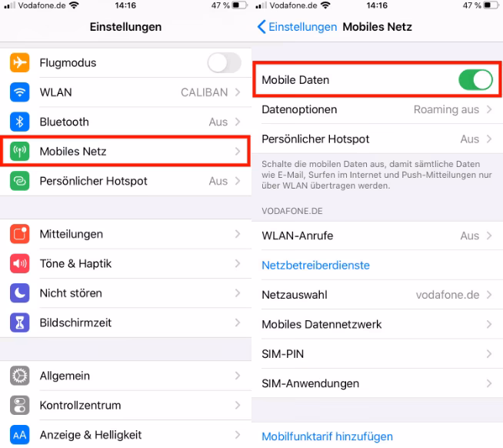503x448 pixels.
Task: Open the Netzbetreiberdienste link
Action: (315, 266)
